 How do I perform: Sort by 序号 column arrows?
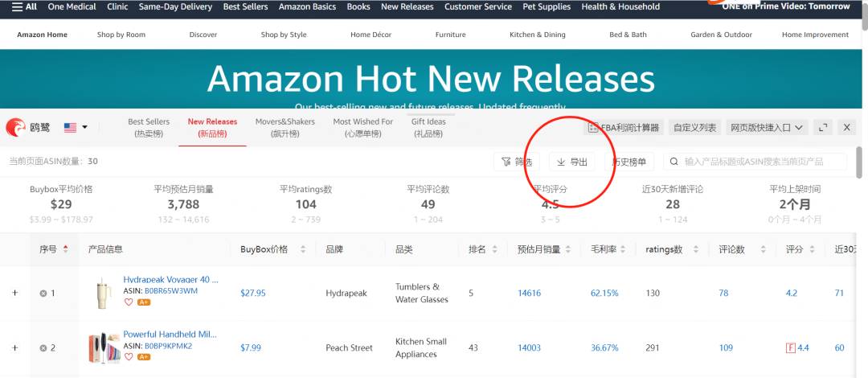click(x=66, y=249)
